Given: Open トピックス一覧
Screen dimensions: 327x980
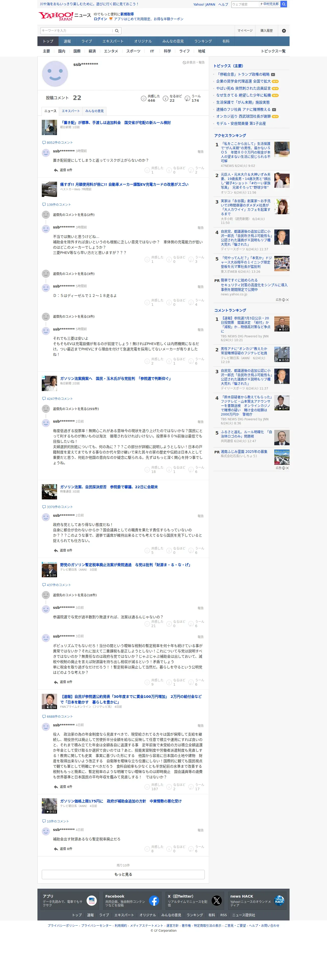Looking at the screenshot, I should click(273, 51).
